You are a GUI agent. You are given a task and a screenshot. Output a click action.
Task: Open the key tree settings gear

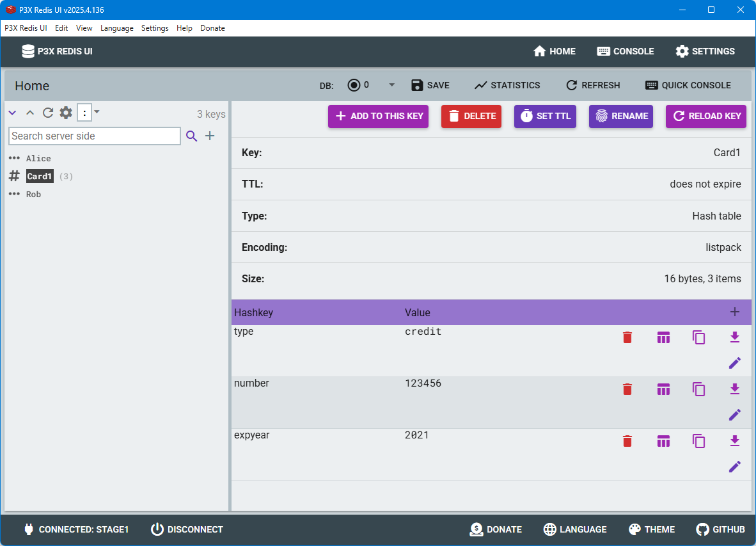point(65,112)
